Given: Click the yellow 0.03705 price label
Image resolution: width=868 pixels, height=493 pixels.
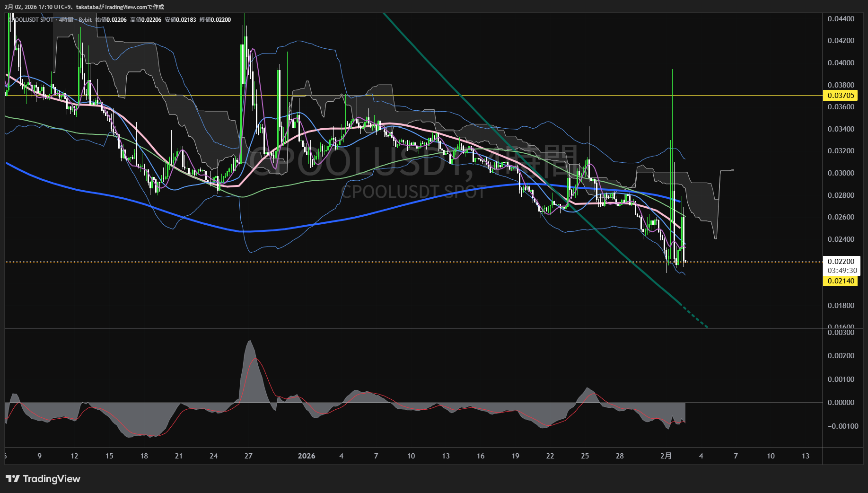Looking at the screenshot, I should [x=841, y=96].
